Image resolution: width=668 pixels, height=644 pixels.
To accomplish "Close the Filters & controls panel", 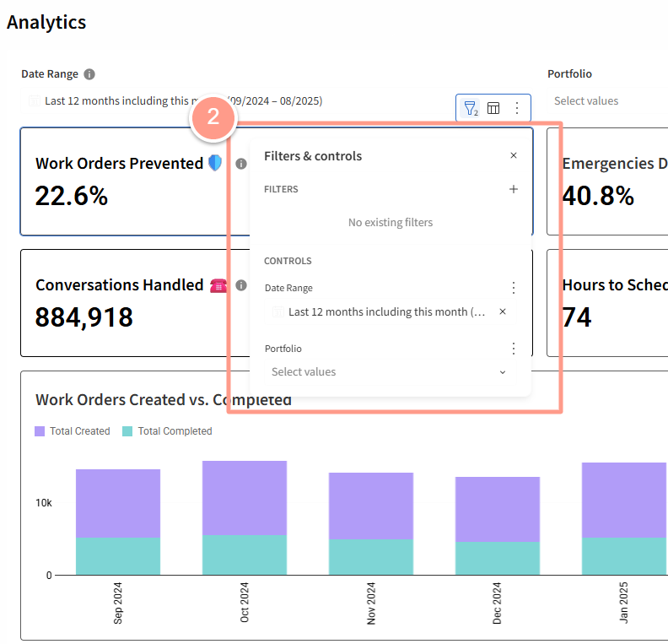I will pyautogui.click(x=514, y=155).
